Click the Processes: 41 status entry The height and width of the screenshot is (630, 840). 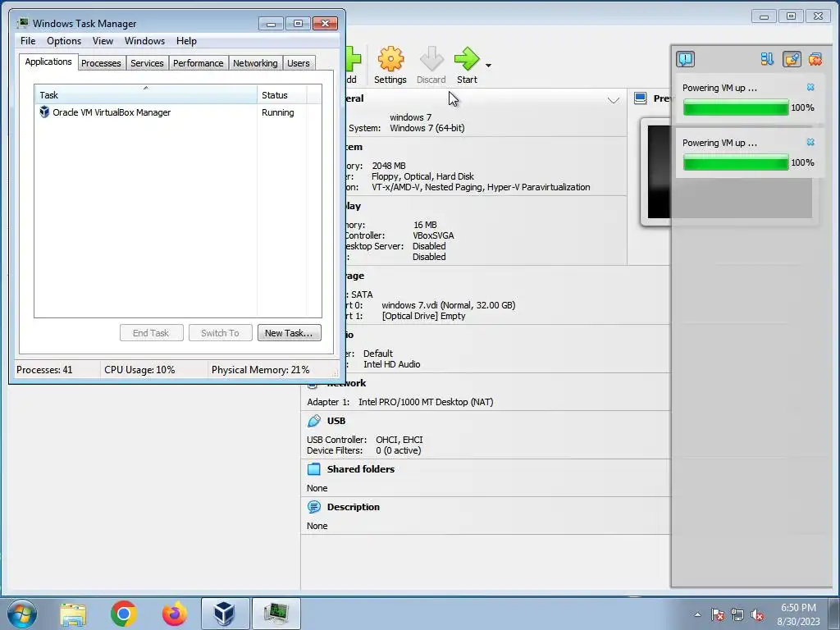44,370
